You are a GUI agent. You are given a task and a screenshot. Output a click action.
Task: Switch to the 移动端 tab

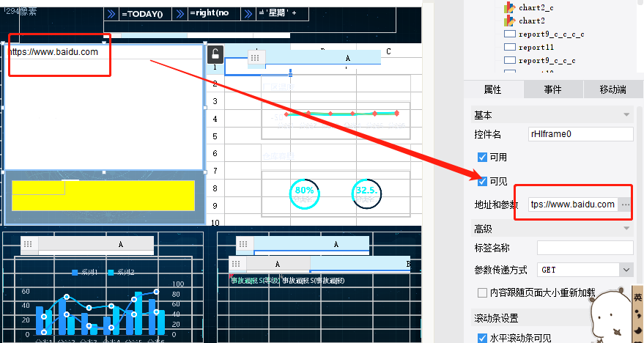(x=612, y=89)
